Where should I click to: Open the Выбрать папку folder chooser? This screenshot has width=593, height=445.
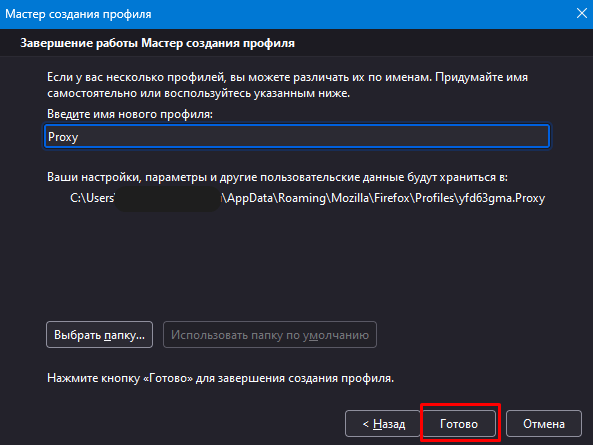click(99, 335)
